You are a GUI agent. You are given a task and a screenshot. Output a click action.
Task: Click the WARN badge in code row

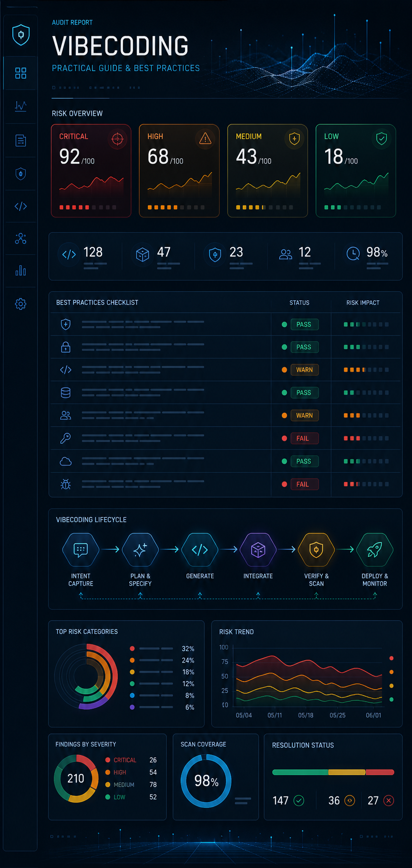(304, 370)
